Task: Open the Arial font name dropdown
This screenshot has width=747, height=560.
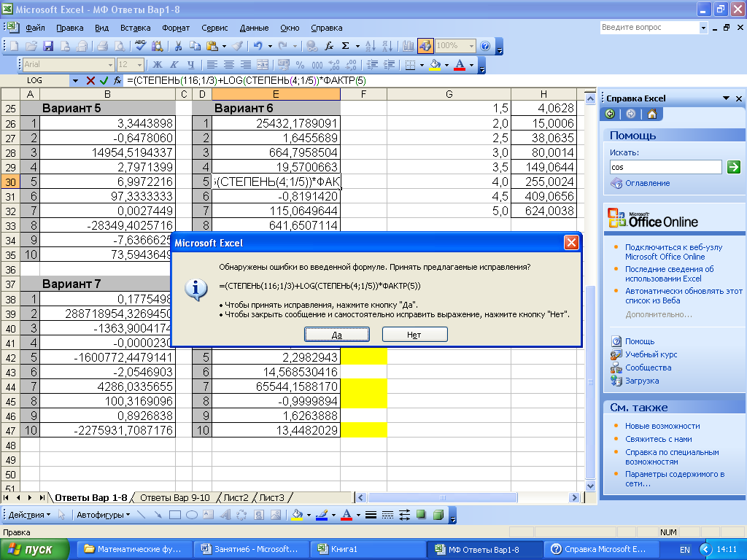Action: (111, 65)
